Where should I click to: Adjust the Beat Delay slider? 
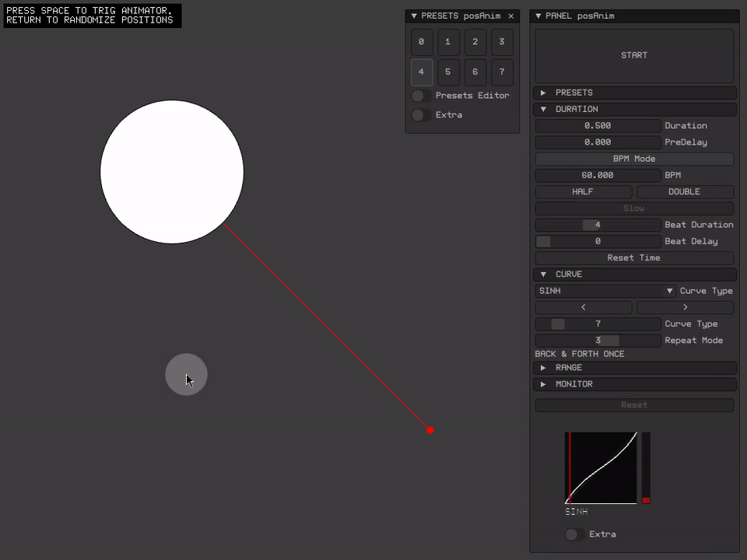coord(598,241)
